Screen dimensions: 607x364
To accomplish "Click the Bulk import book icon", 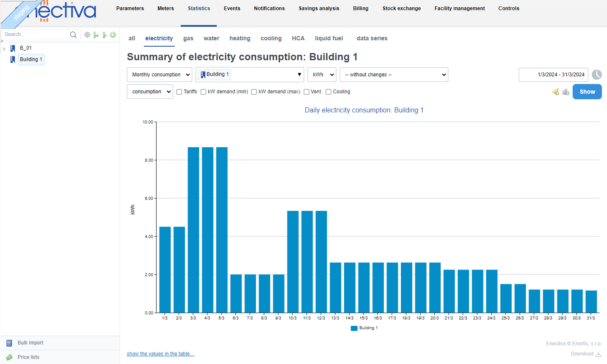I will click(9, 343).
